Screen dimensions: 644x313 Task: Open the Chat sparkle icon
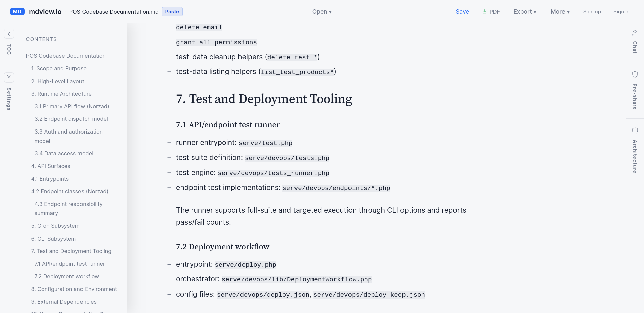[635, 33]
